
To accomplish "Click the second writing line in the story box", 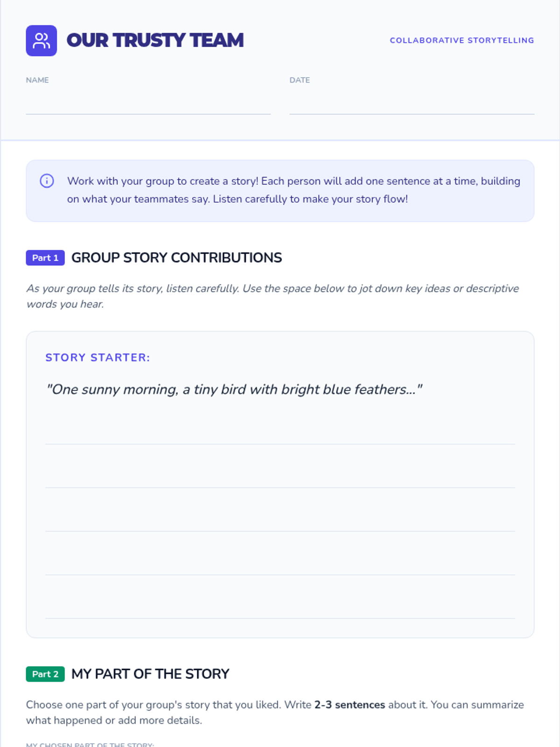I will (x=280, y=478).
